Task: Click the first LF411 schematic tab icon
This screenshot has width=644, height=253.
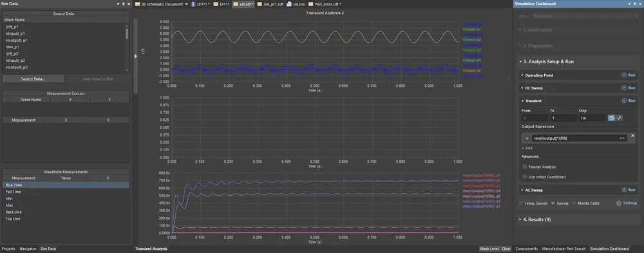Action: [194, 4]
